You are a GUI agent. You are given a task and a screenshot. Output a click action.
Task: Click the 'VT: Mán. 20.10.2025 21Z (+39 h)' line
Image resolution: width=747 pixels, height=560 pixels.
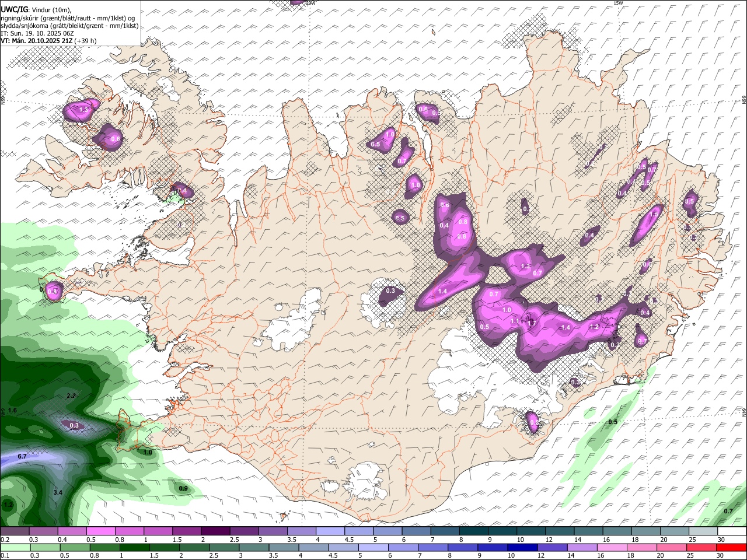(x=49, y=41)
